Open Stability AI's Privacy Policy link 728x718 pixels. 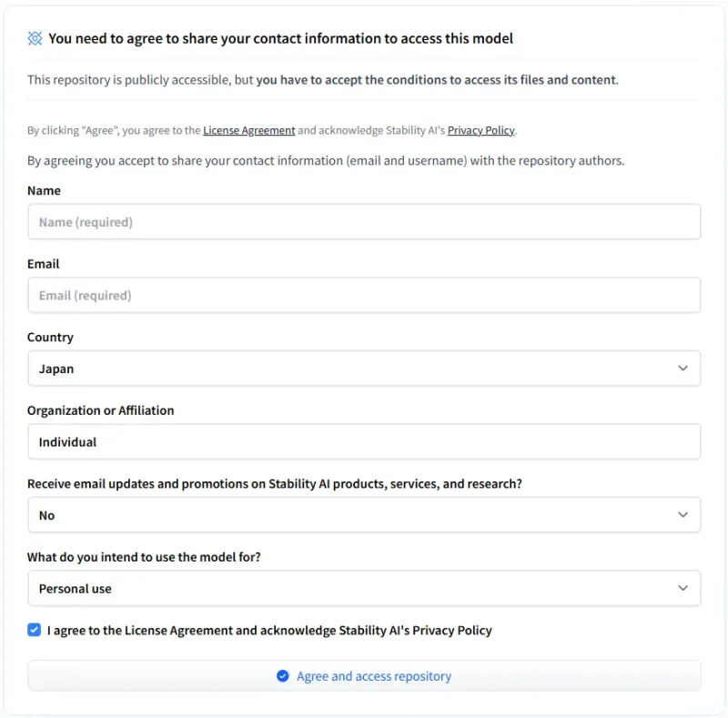coord(481,130)
